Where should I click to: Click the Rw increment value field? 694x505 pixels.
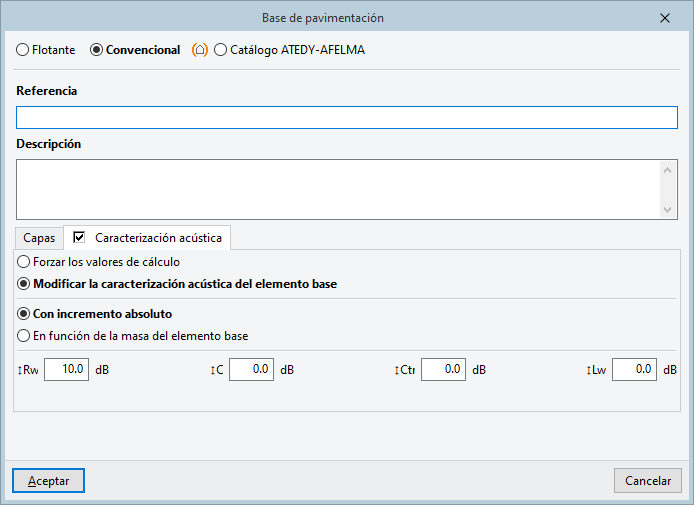[66, 370]
